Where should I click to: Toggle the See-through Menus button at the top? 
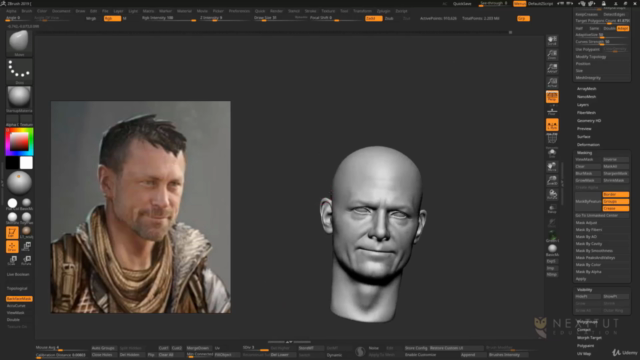(x=520, y=4)
